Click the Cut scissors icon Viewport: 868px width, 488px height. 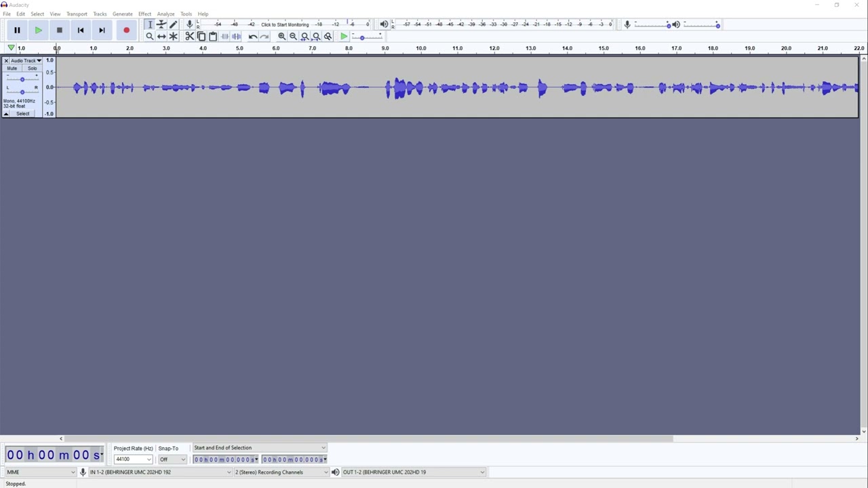[190, 36]
